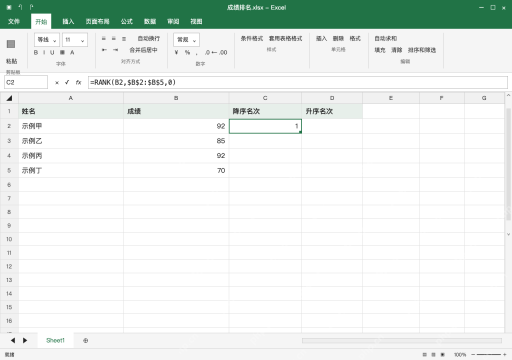Click the align left icon
This screenshot has width=512, height=360.
[104, 39]
